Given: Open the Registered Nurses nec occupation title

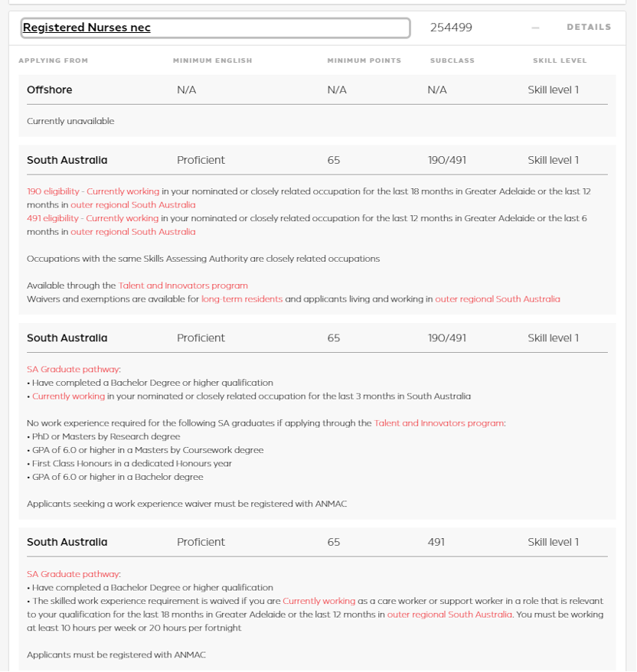Looking at the screenshot, I should pyautogui.click(x=87, y=28).
